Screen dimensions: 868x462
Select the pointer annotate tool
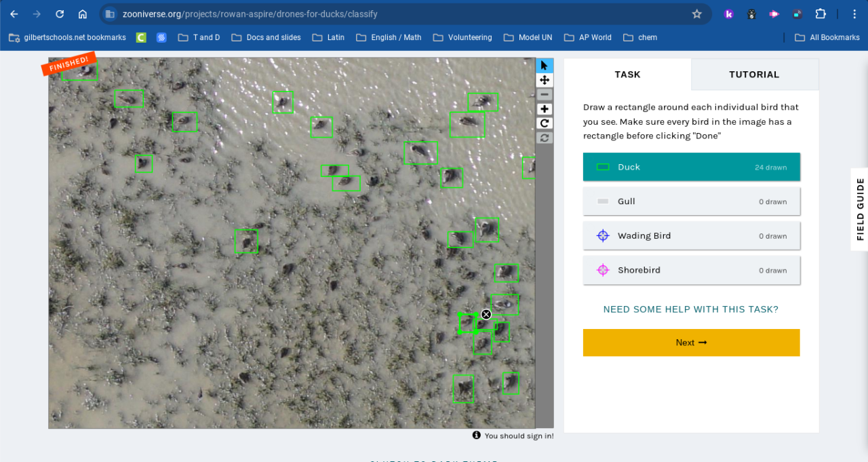coord(545,66)
